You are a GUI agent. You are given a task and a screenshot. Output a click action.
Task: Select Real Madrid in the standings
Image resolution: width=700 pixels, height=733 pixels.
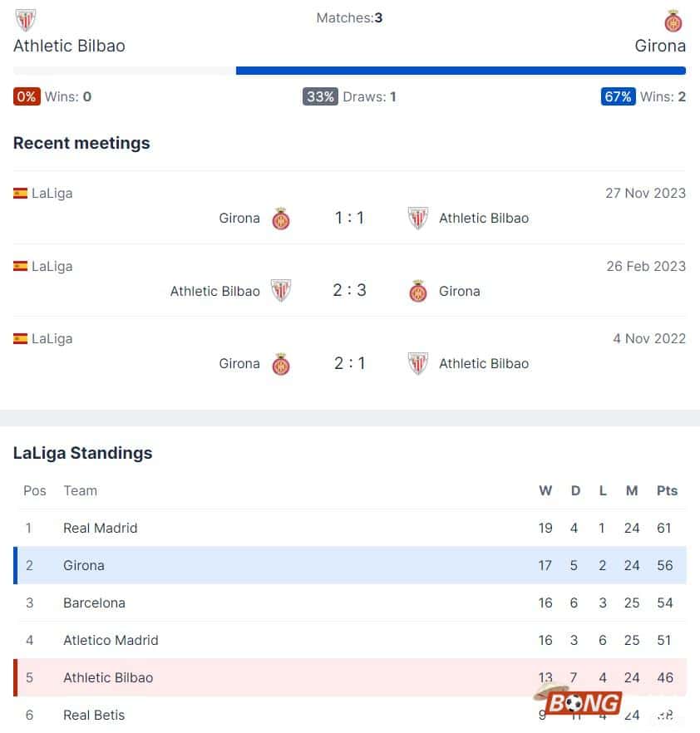point(100,528)
